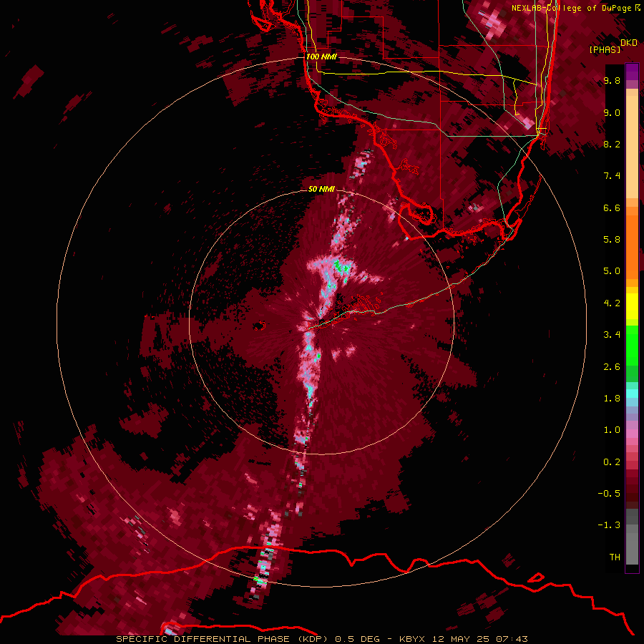This screenshot has height=644, width=644.
Task: Pick the peach band of the color bar
Action: [x=632, y=144]
